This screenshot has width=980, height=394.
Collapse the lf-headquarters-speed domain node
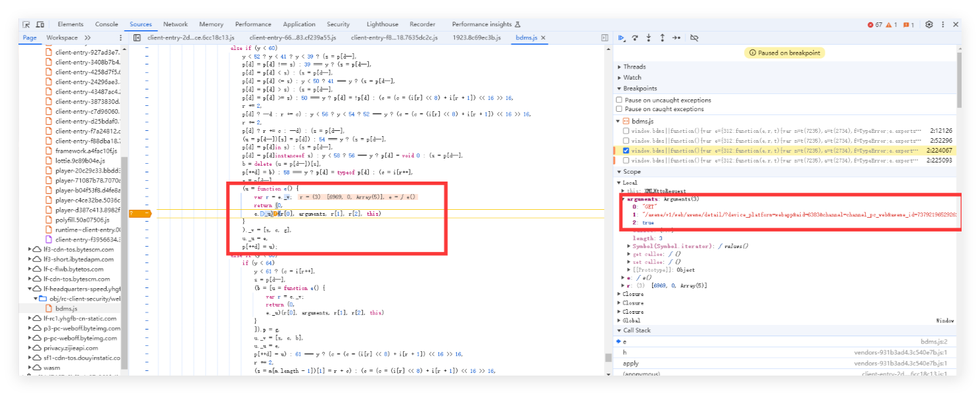30,289
